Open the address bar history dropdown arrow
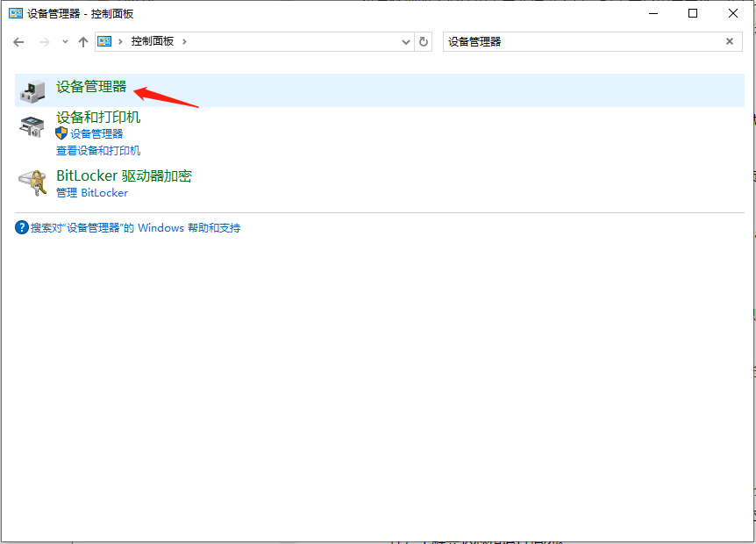756x544 pixels. (x=404, y=41)
